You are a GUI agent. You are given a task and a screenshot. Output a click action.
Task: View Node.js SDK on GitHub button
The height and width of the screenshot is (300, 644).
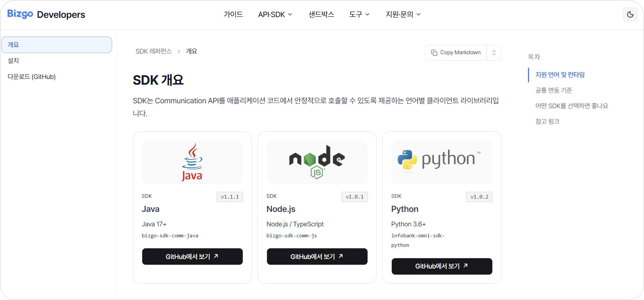point(317,257)
